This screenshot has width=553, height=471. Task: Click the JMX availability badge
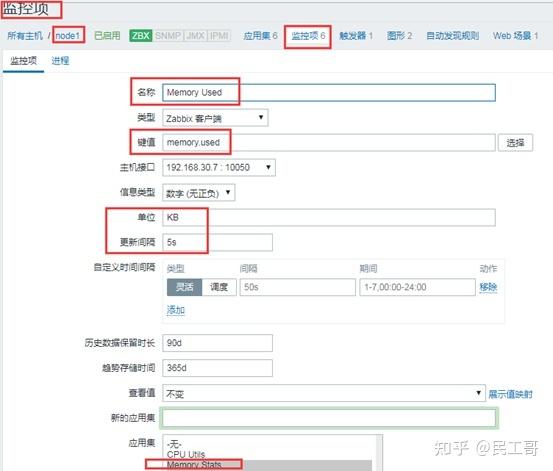click(195, 36)
